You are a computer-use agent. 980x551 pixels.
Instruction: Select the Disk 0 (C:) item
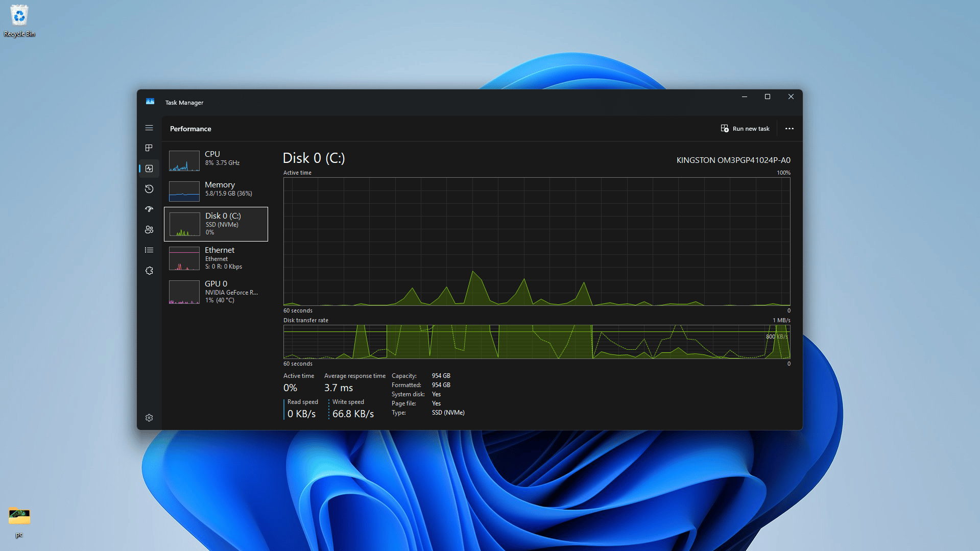coord(216,224)
